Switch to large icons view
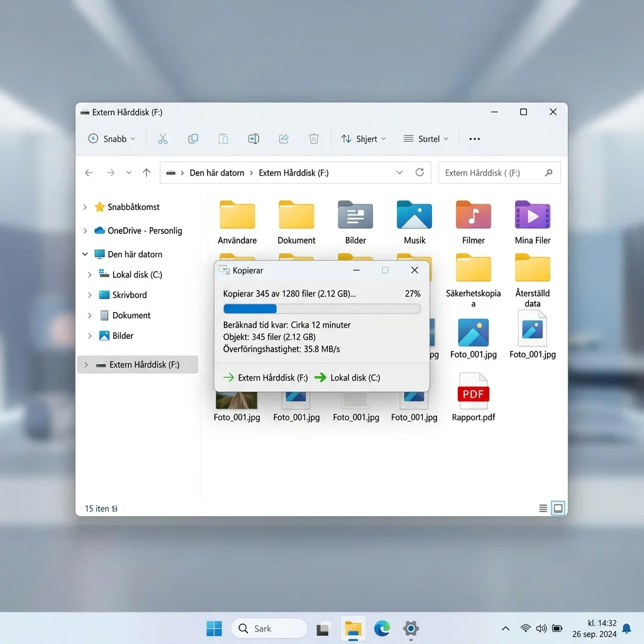 click(x=558, y=508)
